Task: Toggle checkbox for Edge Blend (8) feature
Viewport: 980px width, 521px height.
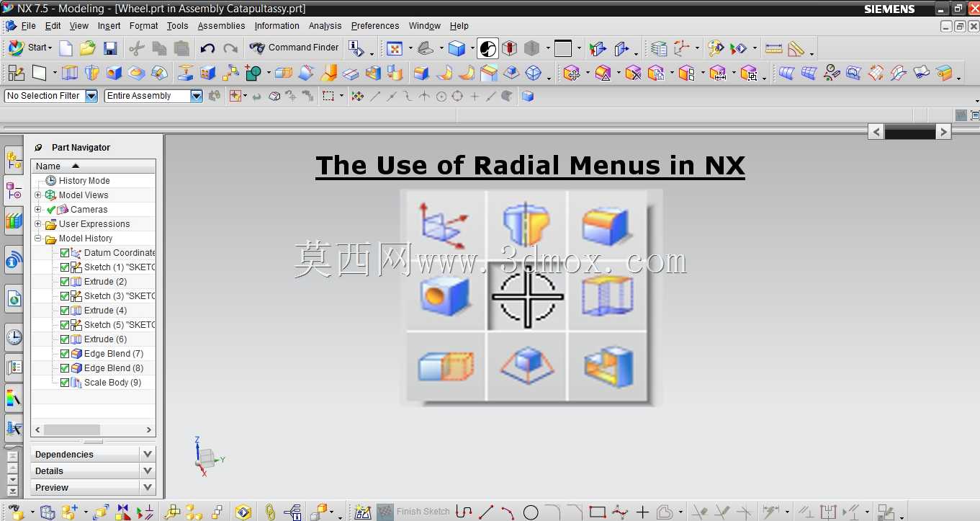Action: [65, 368]
